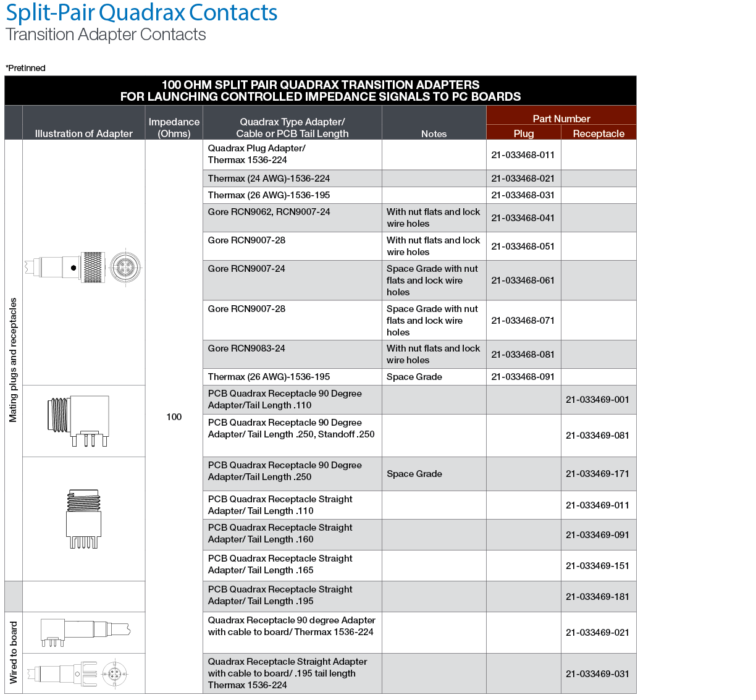Click the 'Part Number' header
The height and width of the screenshot is (700, 756).
561,119
